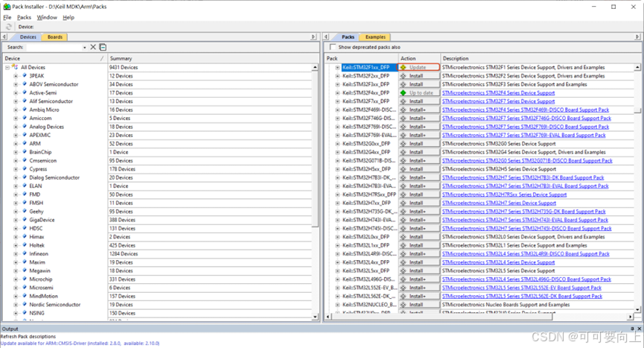The image size is (644, 348).
Task: Select the Packs tab
Action: point(348,37)
